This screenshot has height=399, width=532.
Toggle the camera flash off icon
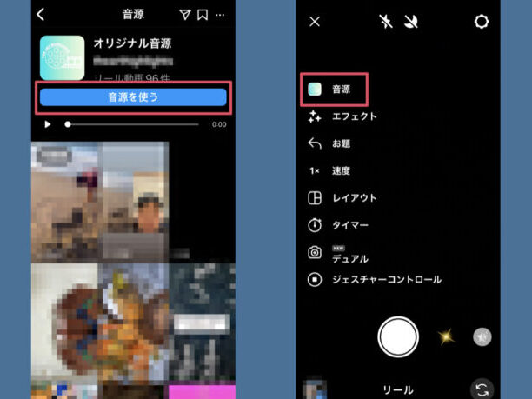point(386,22)
